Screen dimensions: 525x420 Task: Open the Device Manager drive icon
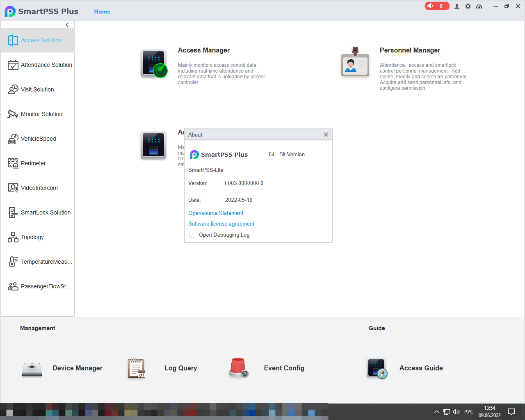(32, 369)
